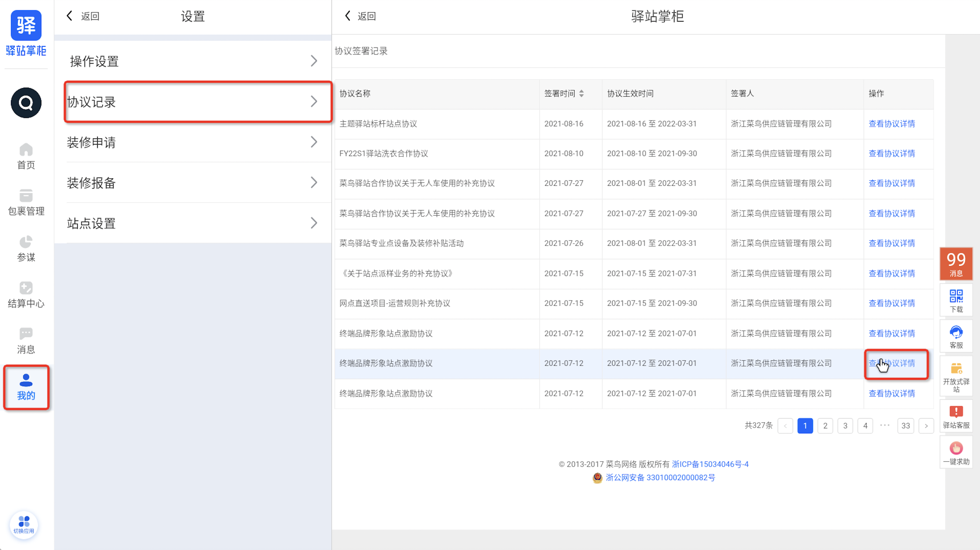View details for 网点直送项目-运营规则补充协议
980x550 pixels.
point(892,303)
